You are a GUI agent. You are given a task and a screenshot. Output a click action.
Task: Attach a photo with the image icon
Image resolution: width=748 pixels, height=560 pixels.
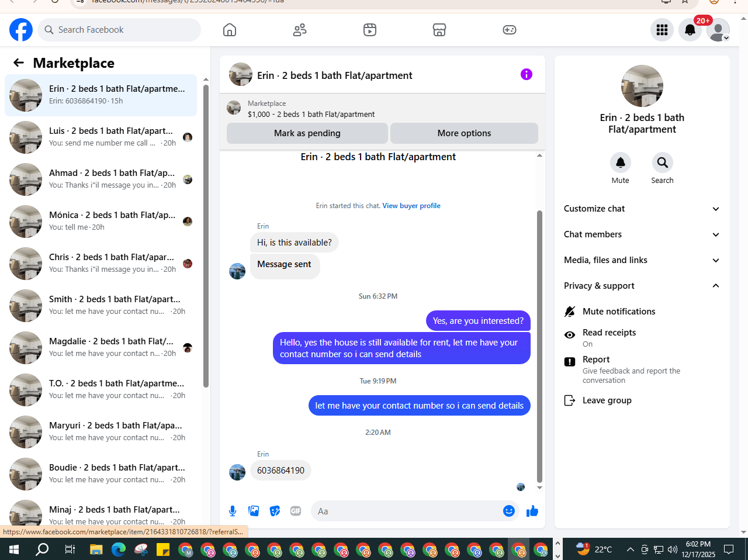(254, 511)
